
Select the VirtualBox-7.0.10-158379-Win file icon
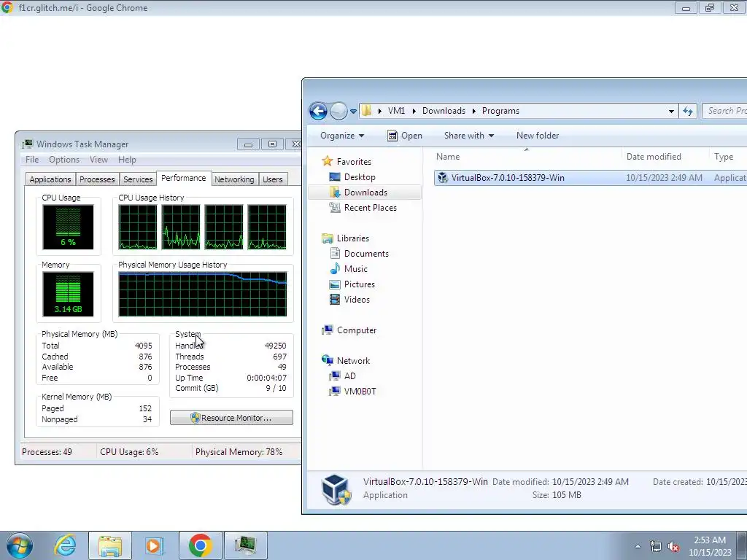[x=443, y=178]
